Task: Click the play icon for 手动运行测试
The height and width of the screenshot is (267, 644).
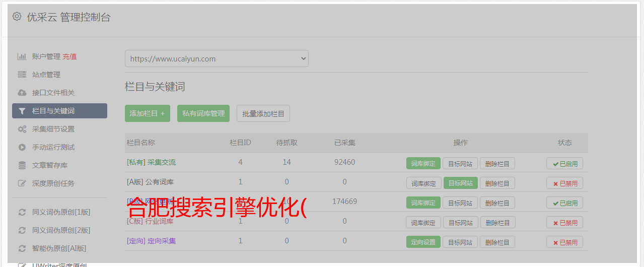Action: [x=22, y=147]
